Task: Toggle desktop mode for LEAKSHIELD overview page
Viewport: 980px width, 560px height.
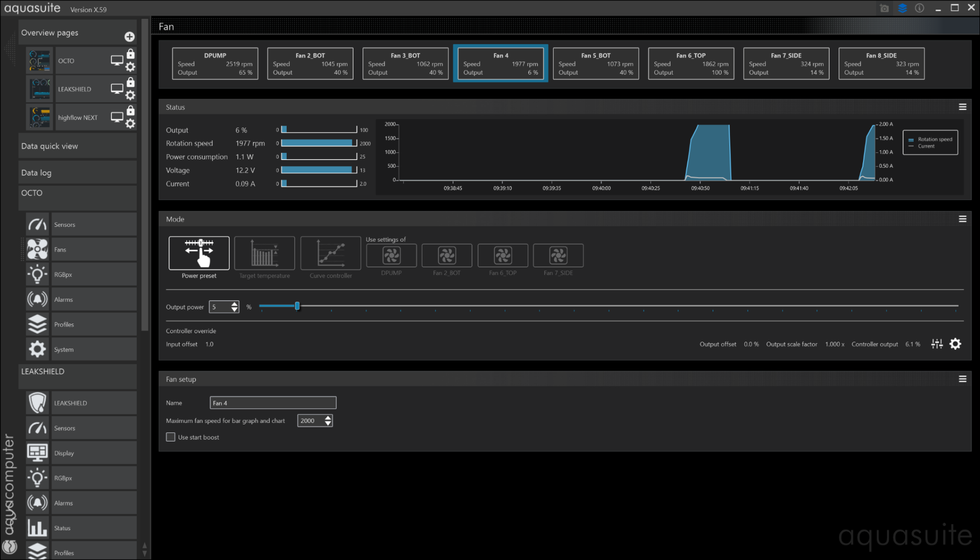Action: coord(117,89)
